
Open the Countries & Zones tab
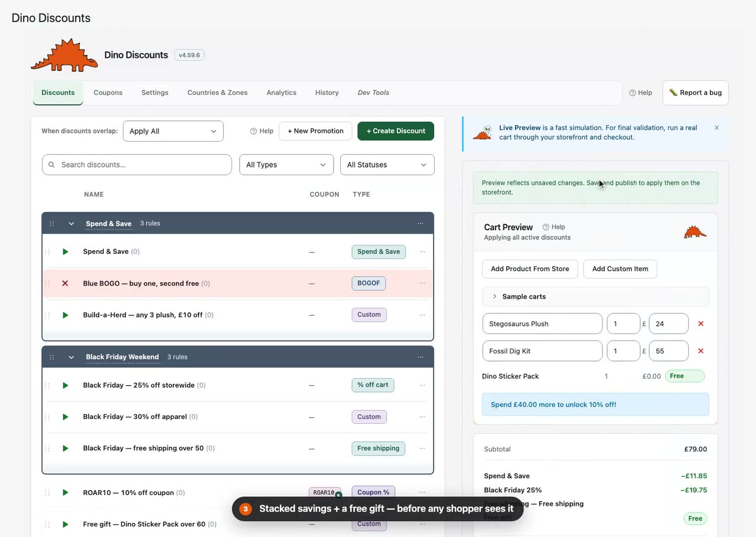[217, 93]
